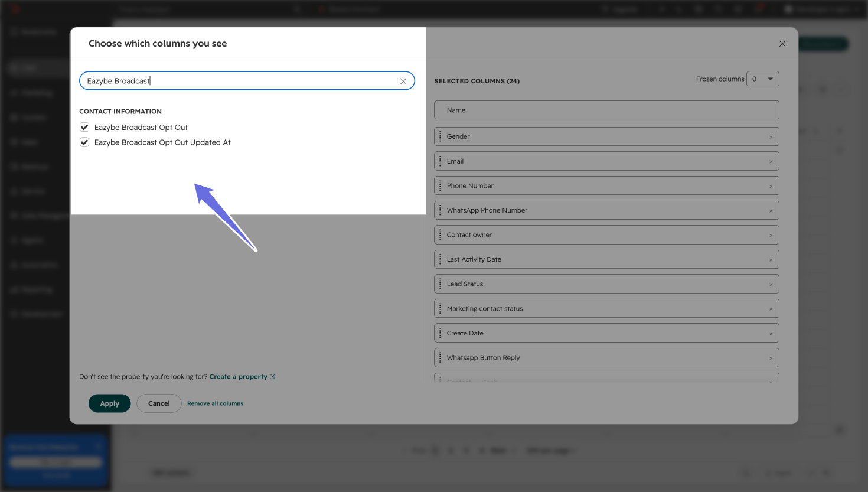Remove the Whatsapp Button Reply column
Image resolution: width=868 pixels, height=492 pixels.
(771, 359)
